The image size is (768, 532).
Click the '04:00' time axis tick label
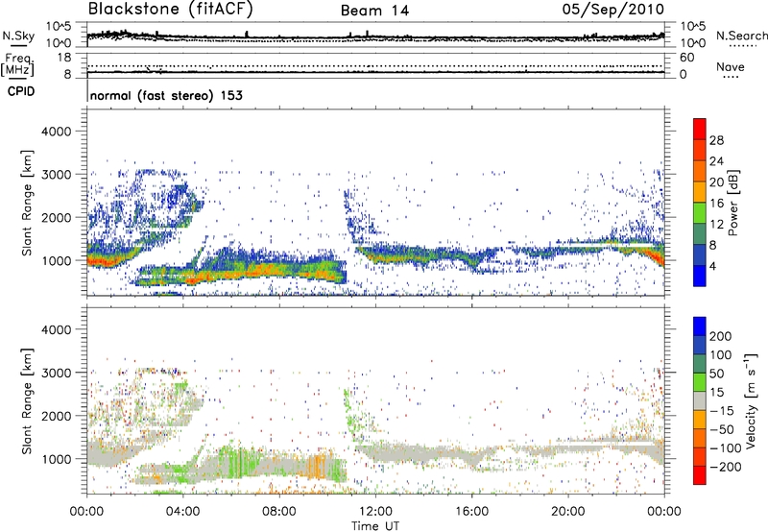click(x=183, y=512)
